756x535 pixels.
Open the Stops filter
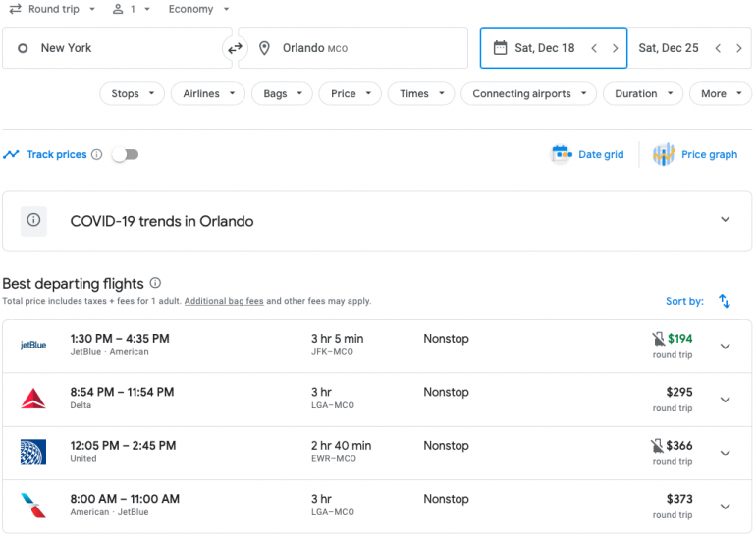[x=133, y=94]
